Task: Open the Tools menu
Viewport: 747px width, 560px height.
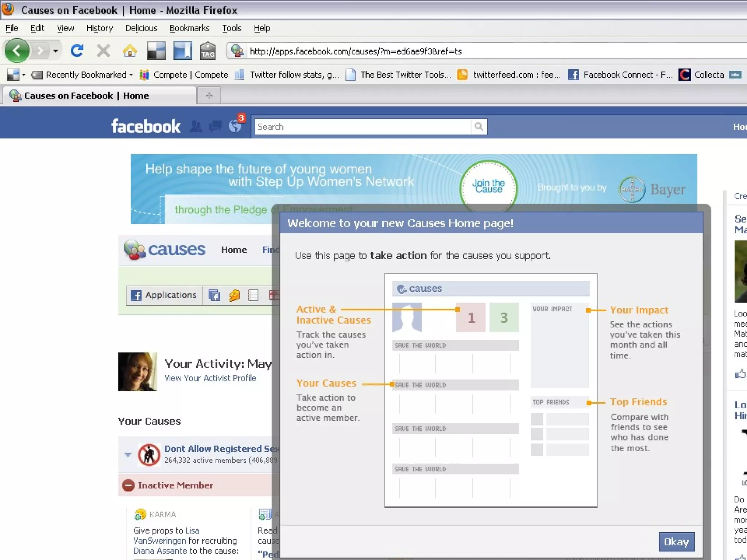Action: (232, 28)
